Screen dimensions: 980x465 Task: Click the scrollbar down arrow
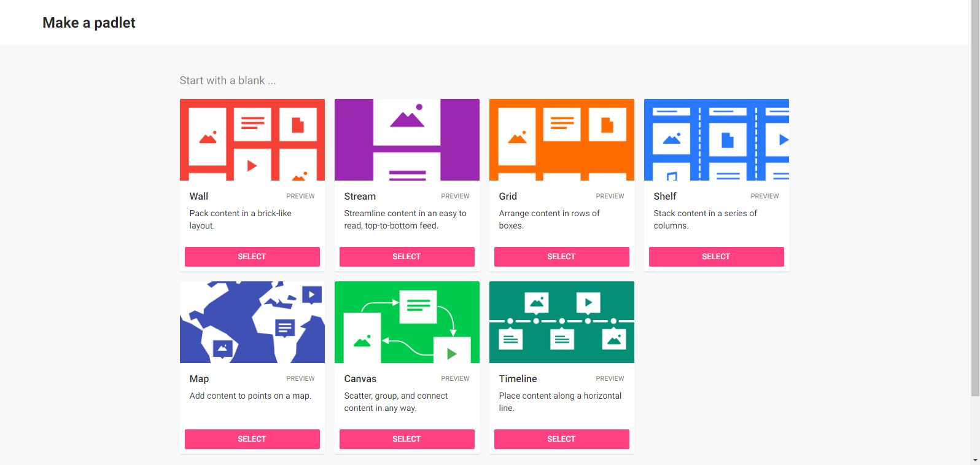[x=975, y=460]
